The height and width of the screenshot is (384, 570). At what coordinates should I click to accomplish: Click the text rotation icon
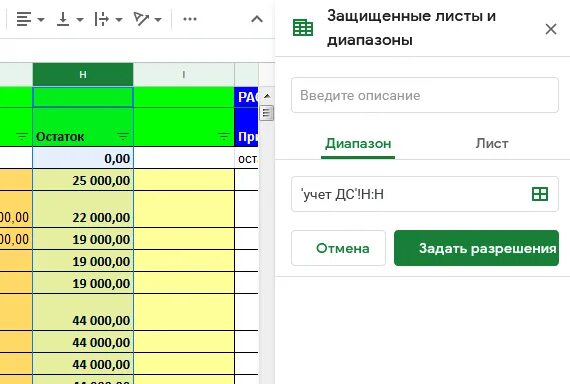point(141,19)
